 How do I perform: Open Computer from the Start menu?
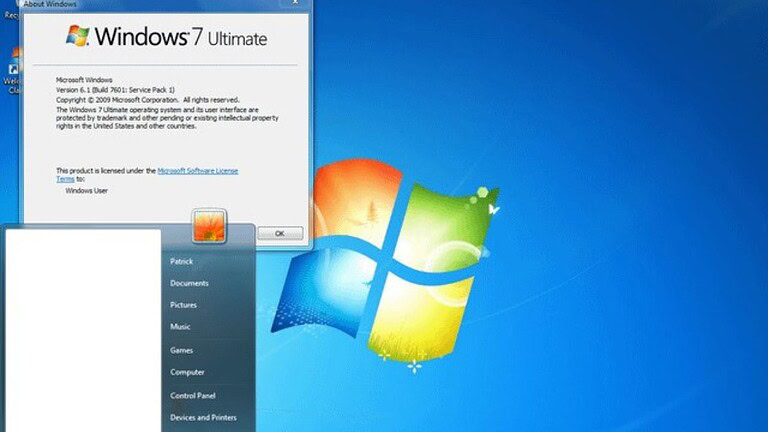pos(187,372)
